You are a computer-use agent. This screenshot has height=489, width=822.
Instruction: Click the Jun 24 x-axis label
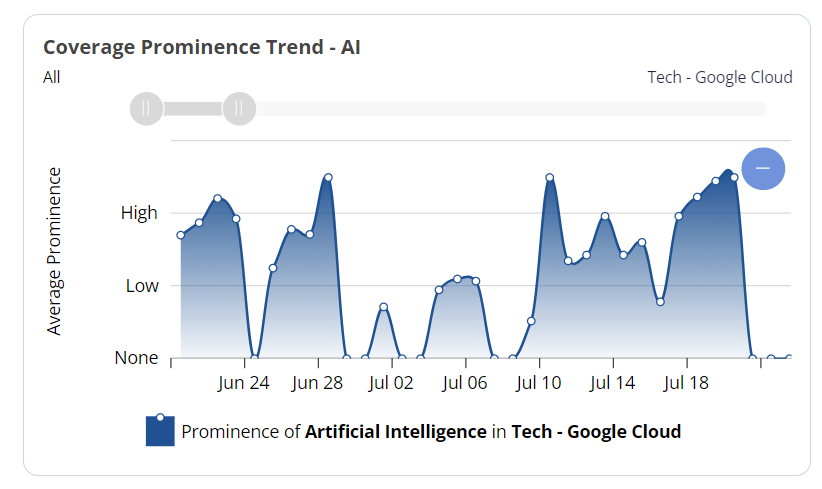pyautogui.click(x=244, y=383)
